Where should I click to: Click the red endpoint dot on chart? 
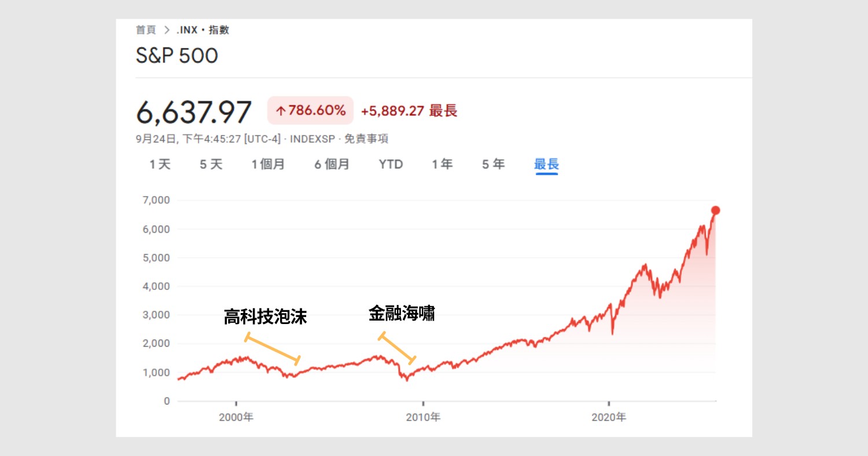pyautogui.click(x=716, y=210)
